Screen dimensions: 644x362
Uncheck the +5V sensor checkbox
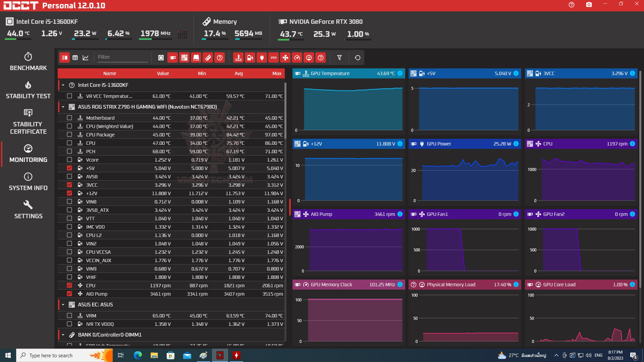[69, 168]
